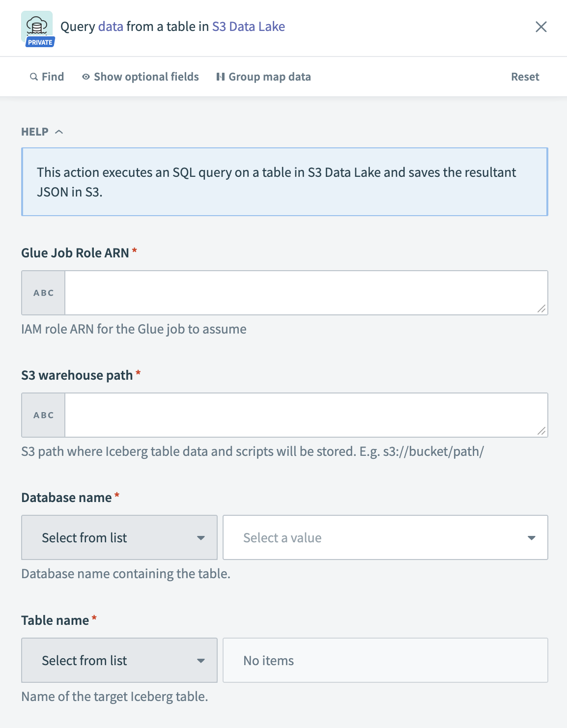The image size is (567, 728).
Task: Click the ABC type icon on Glue Job Role ARN
Action: 43,292
